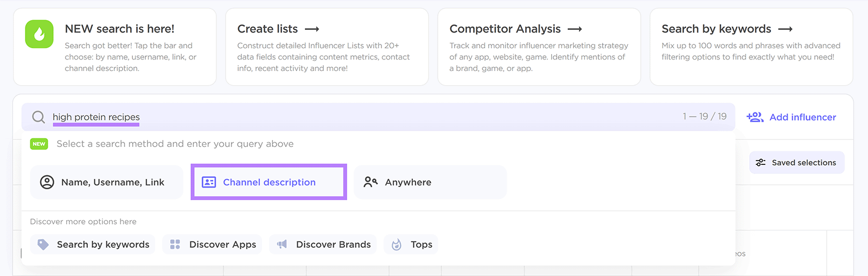The image size is (868, 276).
Task: Choose the Anywhere search method
Action: tap(430, 182)
